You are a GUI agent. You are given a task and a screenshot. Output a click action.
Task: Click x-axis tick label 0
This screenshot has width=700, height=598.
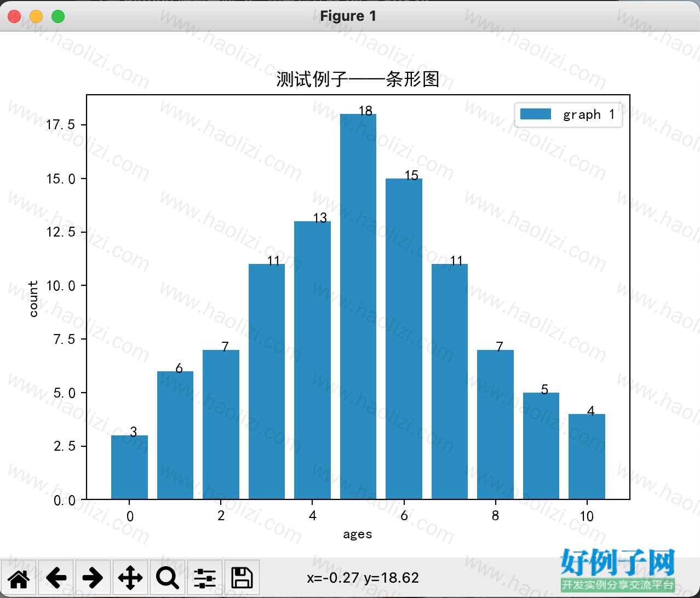coord(130,516)
